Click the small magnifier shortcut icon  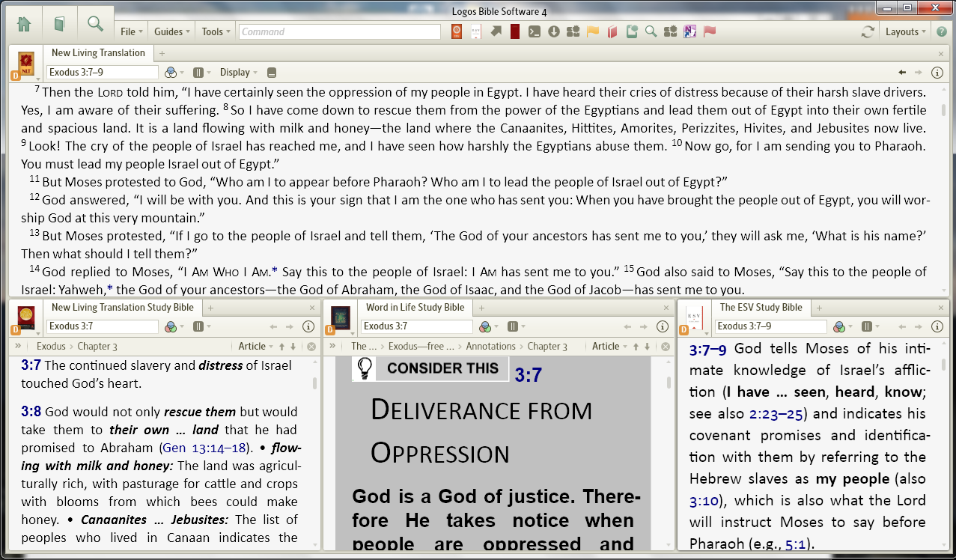(x=651, y=31)
